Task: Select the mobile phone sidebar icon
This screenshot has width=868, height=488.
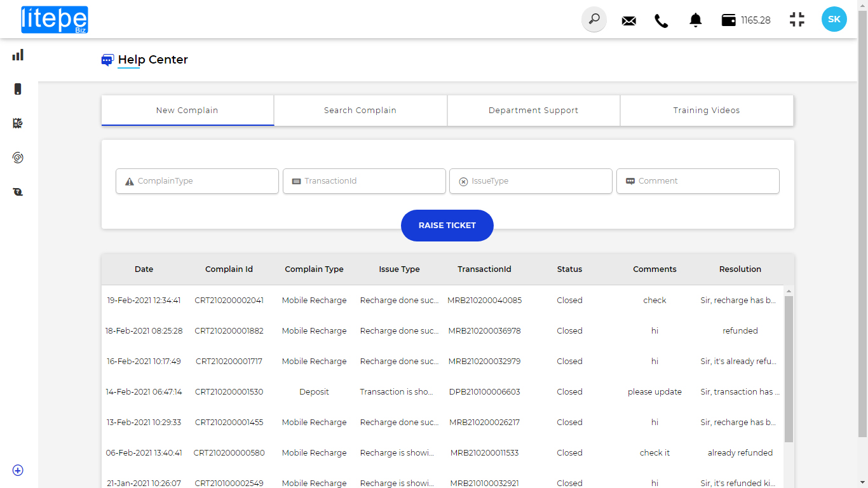Action: click(x=18, y=89)
